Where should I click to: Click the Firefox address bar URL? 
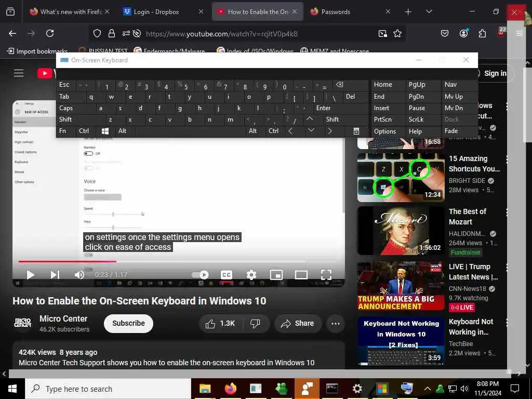pos(221,34)
